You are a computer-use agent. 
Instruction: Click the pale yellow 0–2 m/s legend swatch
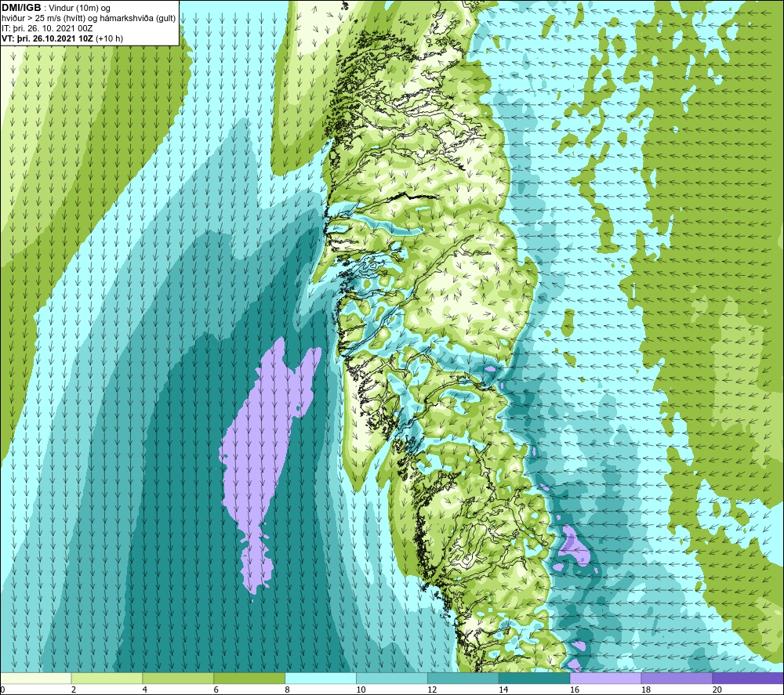(35, 678)
